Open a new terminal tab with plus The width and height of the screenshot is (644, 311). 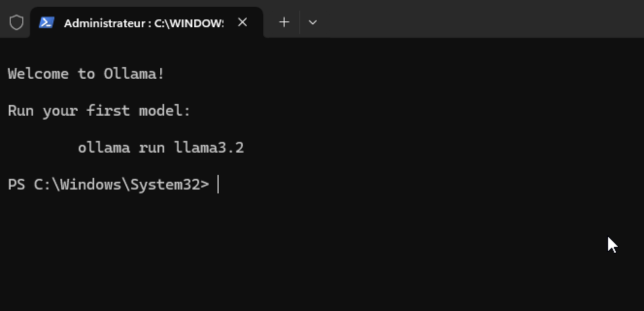(x=284, y=22)
